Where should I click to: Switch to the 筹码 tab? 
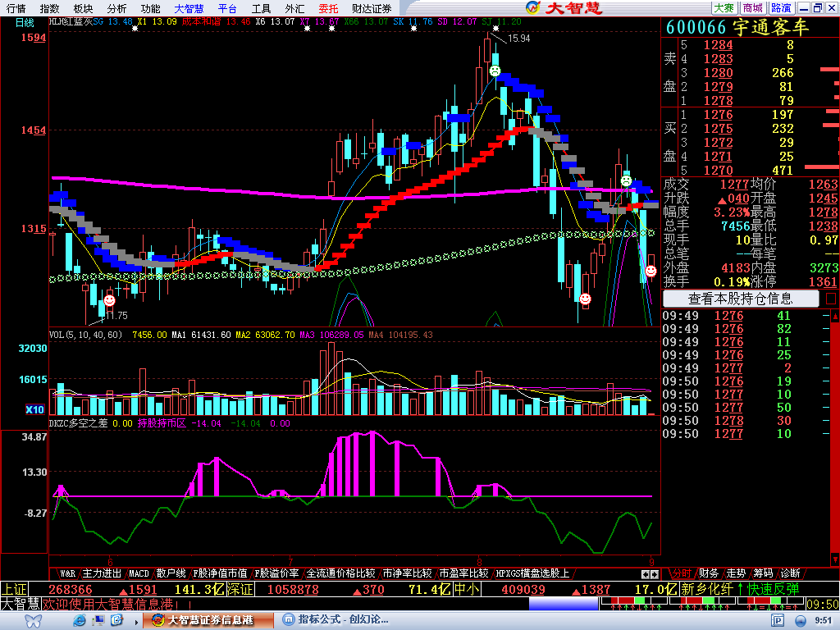[x=764, y=573]
